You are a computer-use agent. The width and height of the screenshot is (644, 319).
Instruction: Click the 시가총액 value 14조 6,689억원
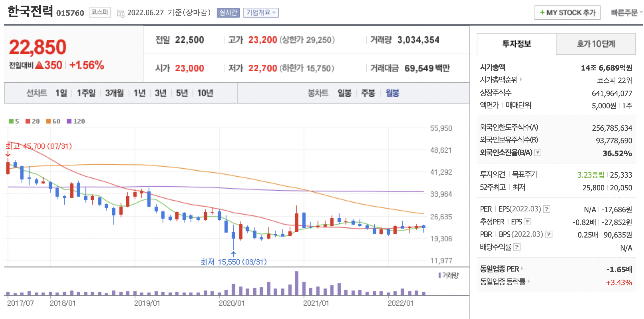[606, 68]
